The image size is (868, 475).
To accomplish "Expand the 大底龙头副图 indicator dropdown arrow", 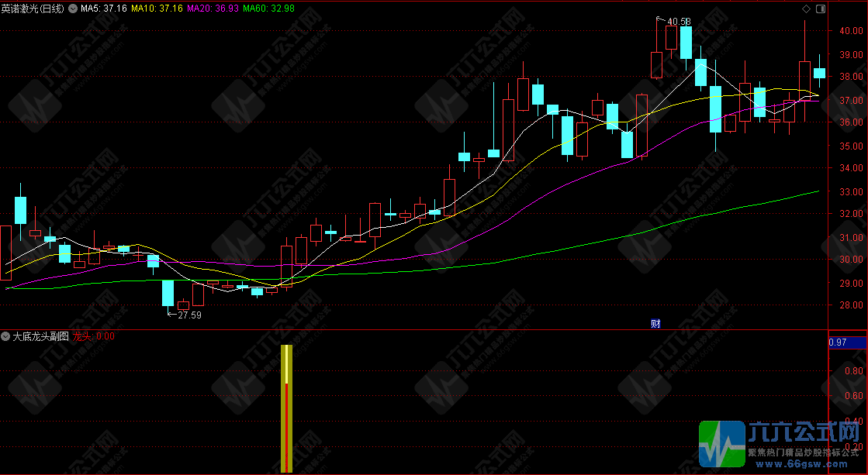I will coord(6,337).
